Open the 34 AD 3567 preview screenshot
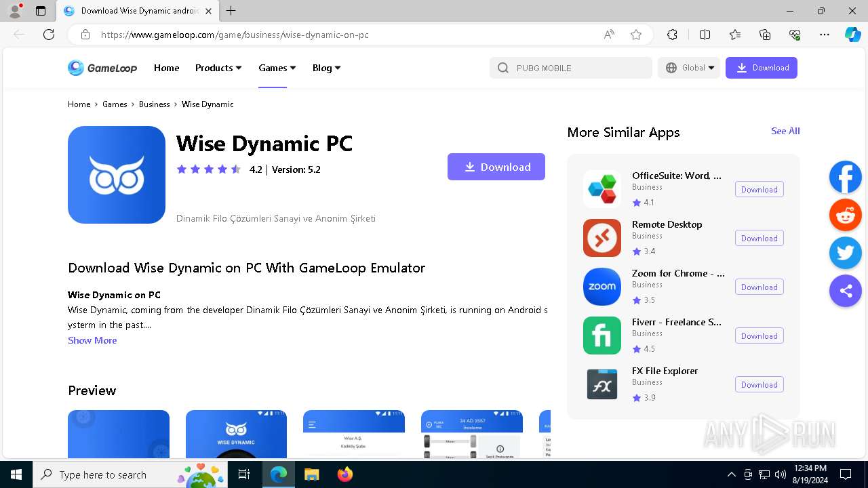 pos(472,434)
